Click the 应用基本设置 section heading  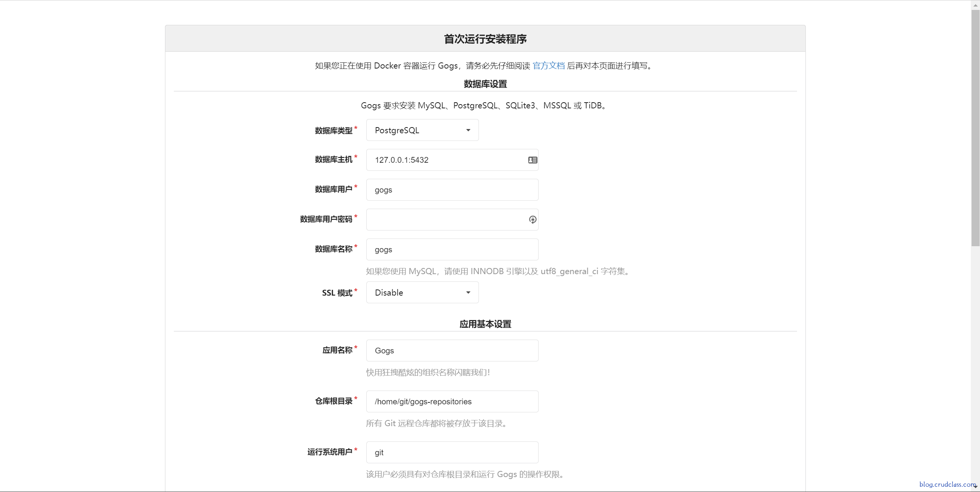point(485,324)
